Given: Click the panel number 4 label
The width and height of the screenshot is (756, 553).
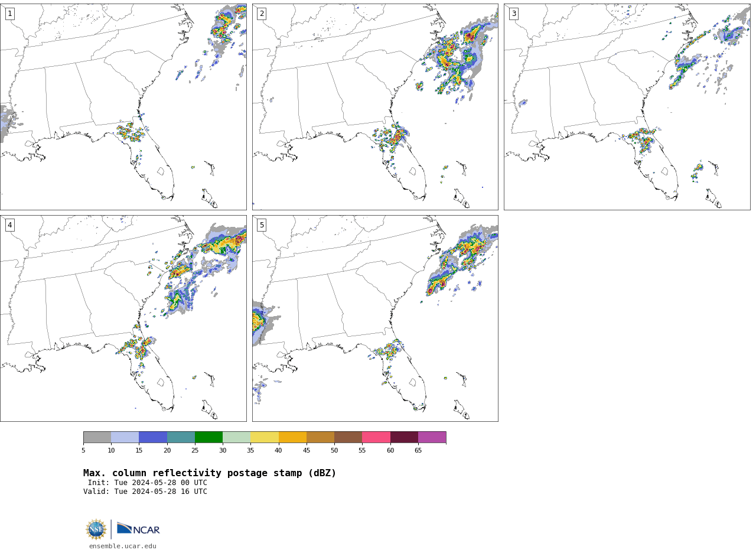Looking at the screenshot, I should click(9, 225).
